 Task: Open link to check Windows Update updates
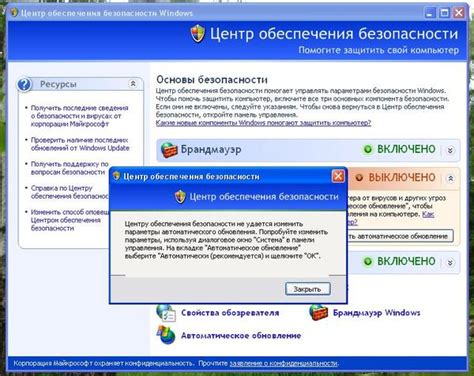(x=80, y=144)
